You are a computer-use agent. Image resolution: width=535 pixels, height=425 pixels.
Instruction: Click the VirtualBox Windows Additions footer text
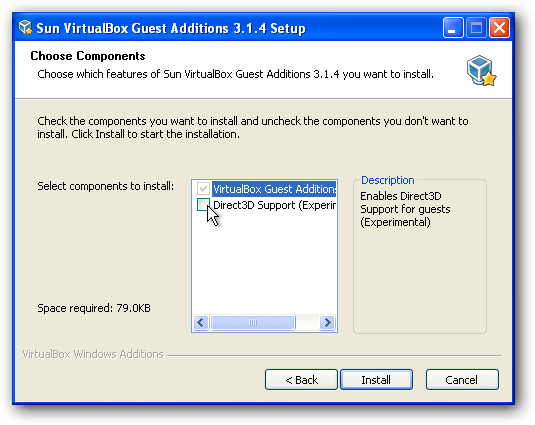[x=93, y=354]
